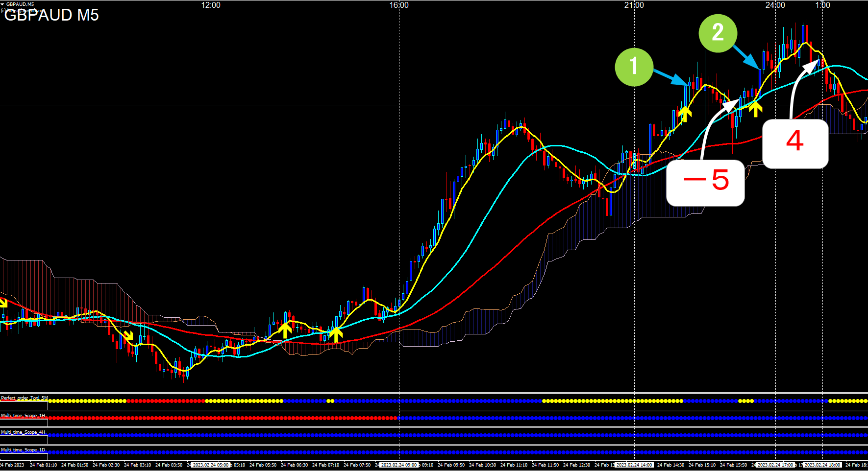Screen dimensions: 868x471
Task: Select the yellow buy arrow near 15:50
Action: 755,109
